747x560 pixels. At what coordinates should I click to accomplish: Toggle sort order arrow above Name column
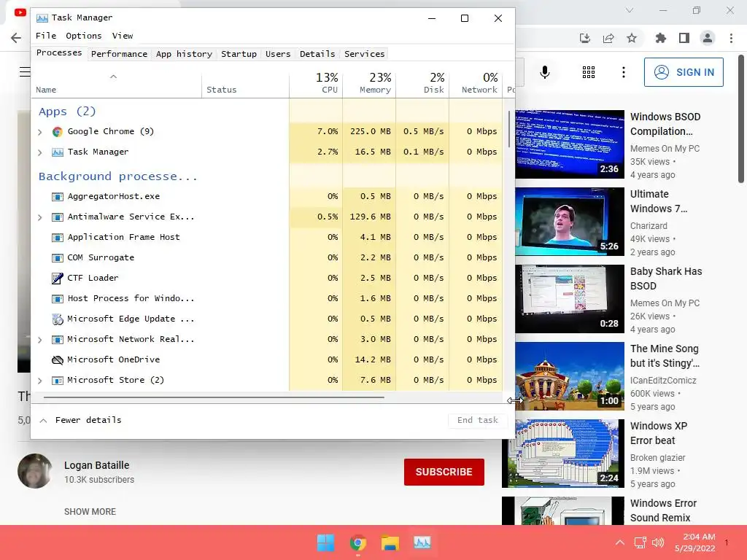(x=113, y=76)
